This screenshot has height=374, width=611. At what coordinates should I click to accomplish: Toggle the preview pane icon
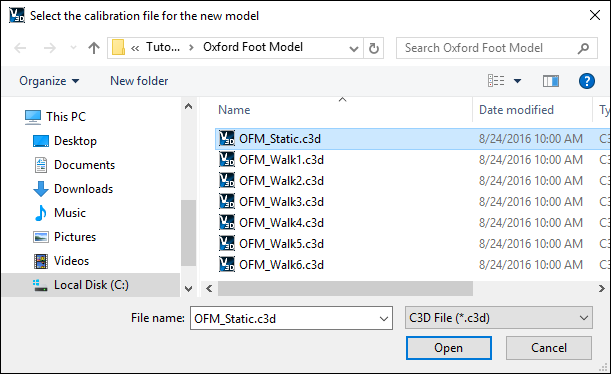pos(551,81)
